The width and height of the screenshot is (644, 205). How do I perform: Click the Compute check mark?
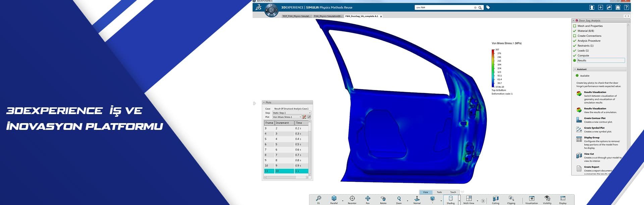click(575, 55)
